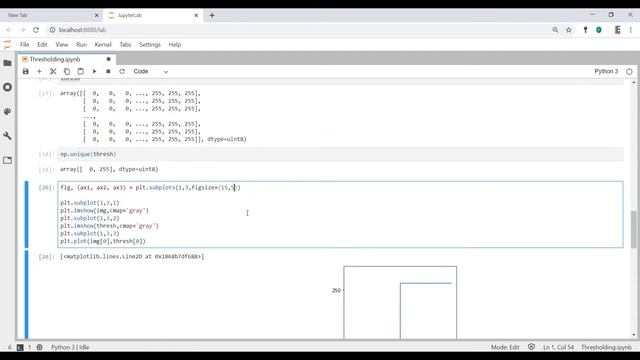Click the status bar terminal count icon

point(20,347)
